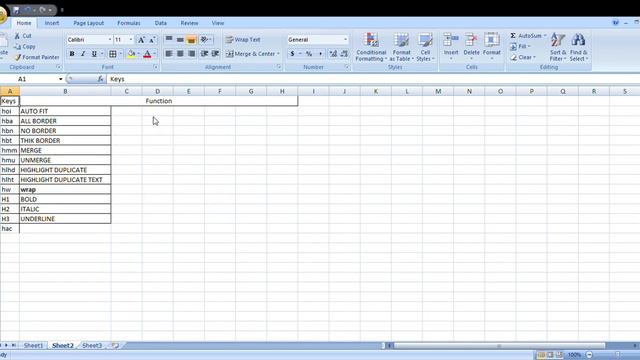The width and height of the screenshot is (640, 360).
Task: Set Top Align for the cell
Action: 169,40
